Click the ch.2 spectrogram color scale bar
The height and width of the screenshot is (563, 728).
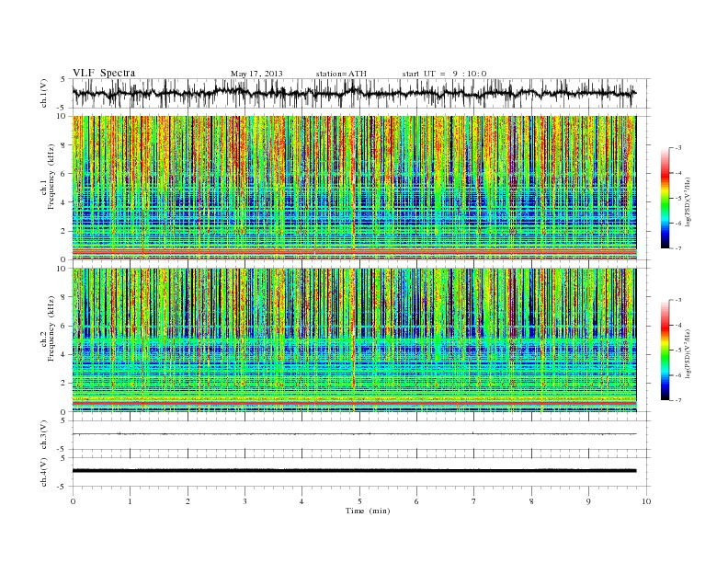665,350
